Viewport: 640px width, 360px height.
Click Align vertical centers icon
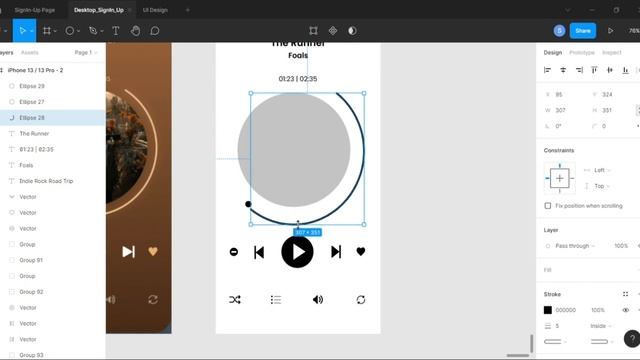pyautogui.click(x=610, y=70)
